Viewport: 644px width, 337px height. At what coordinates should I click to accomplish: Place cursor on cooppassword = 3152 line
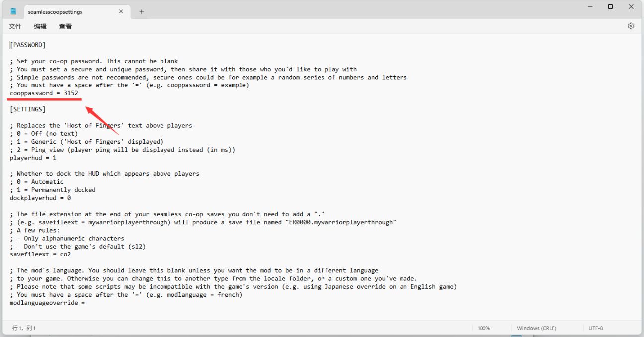[x=44, y=93]
